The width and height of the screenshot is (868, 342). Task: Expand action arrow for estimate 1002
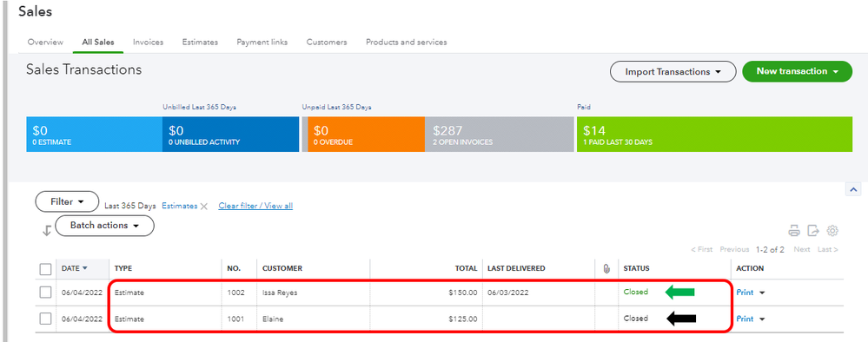(x=762, y=293)
